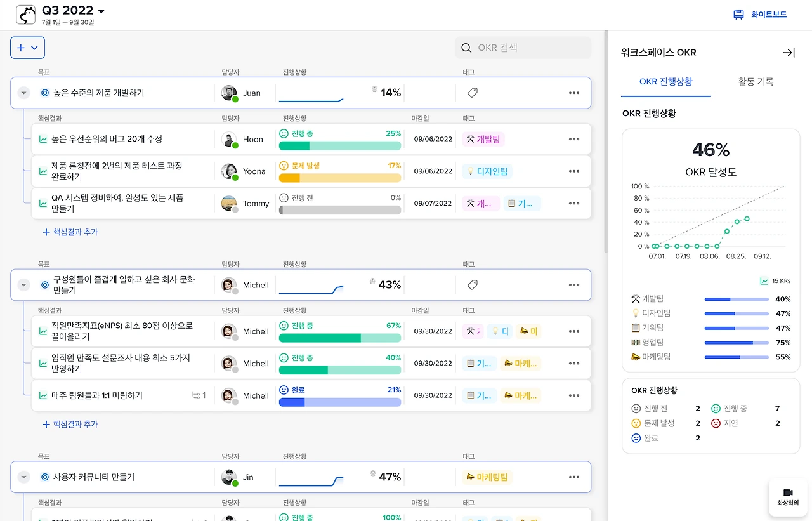Collapse the 높은 수준의 제품 개발하기 objective

[x=23, y=93]
